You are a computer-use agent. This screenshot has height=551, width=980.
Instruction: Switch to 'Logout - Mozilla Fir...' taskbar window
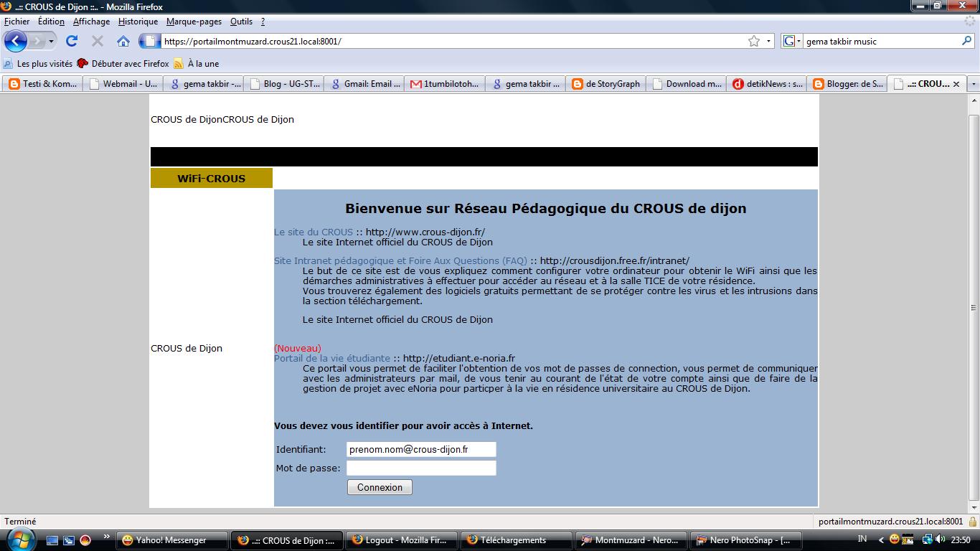402,540
